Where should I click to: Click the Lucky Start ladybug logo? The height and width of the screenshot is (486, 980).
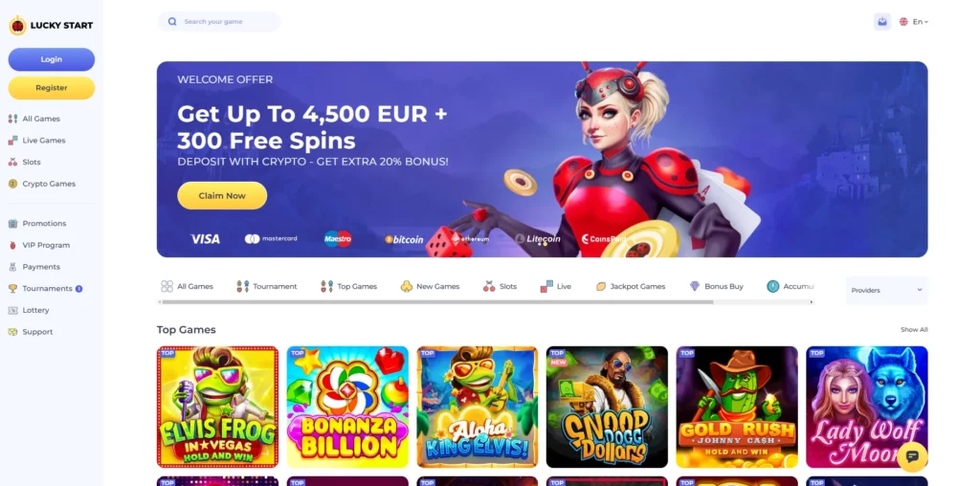(x=17, y=25)
